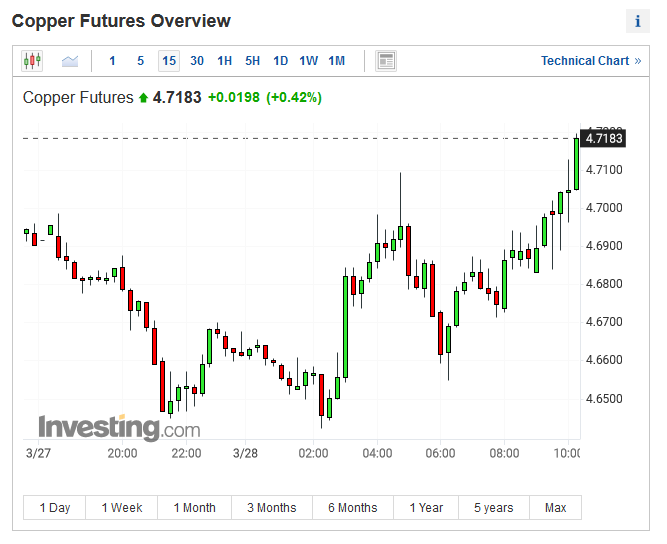Image resolution: width=667 pixels, height=544 pixels.
Task: Show the 1 Year range
Action: 426,508
